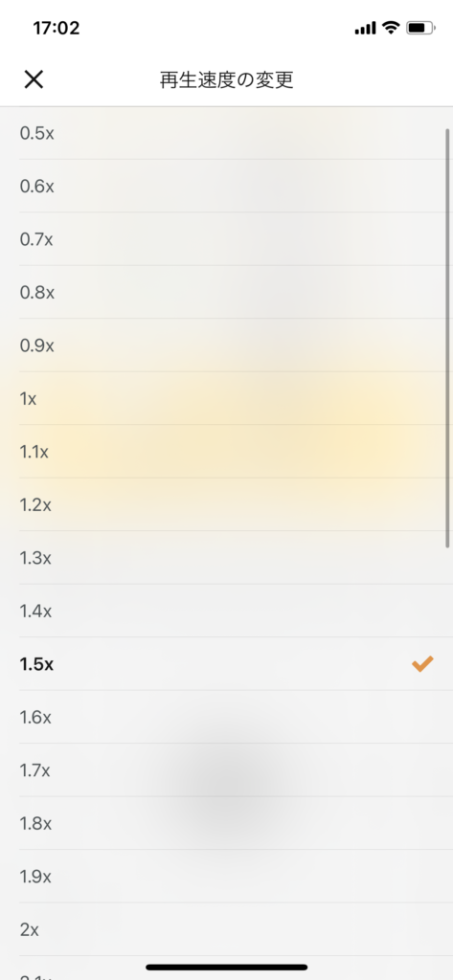Tap the Wi-Fi status icon
The height and width of the screenshot is (980, 453).
click(392, 28)
